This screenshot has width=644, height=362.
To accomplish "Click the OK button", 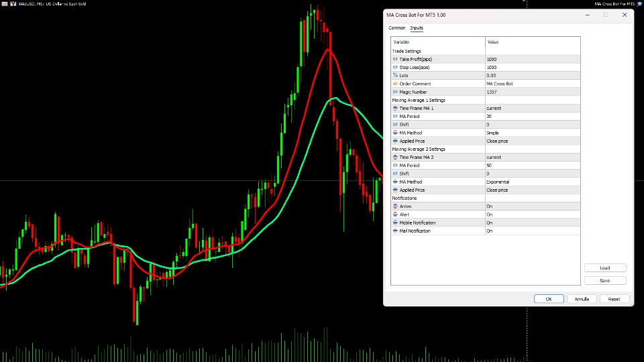I will 549,299.
